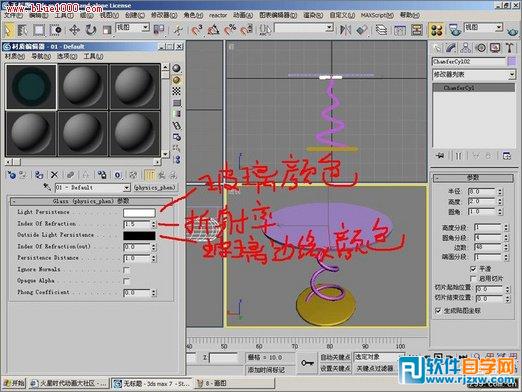This screenshot has width=522, height=392.
Task: Click the Quick Render teapot icon
Action: point(513,32)
